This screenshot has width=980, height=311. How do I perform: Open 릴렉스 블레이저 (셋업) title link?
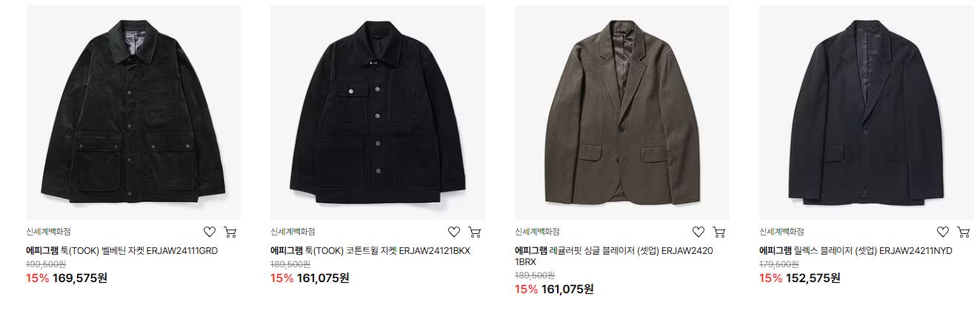856,251
